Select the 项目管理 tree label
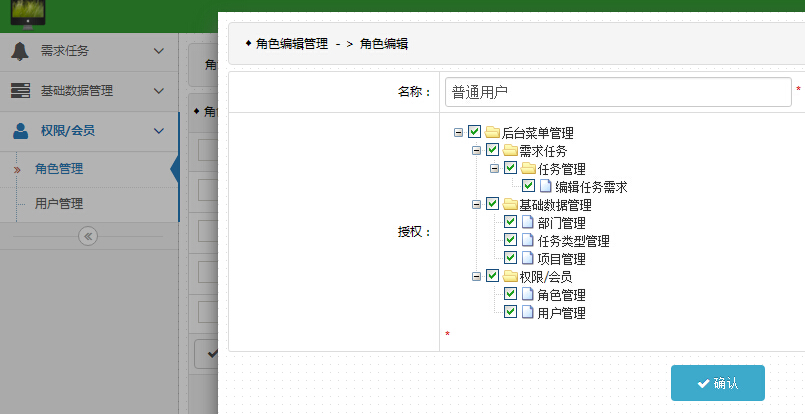This screenshot has height=414, width=805. pyautogui.click(x=561, y=259)
